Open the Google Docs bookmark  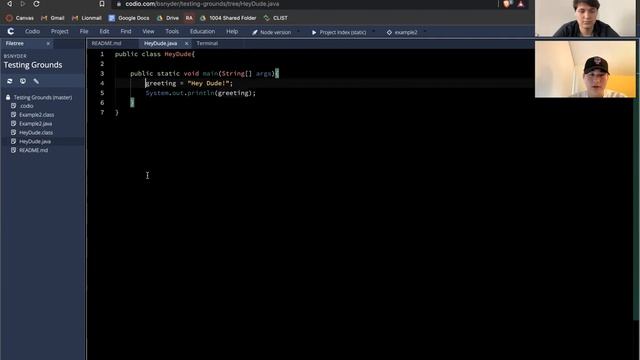pos(129,18)
